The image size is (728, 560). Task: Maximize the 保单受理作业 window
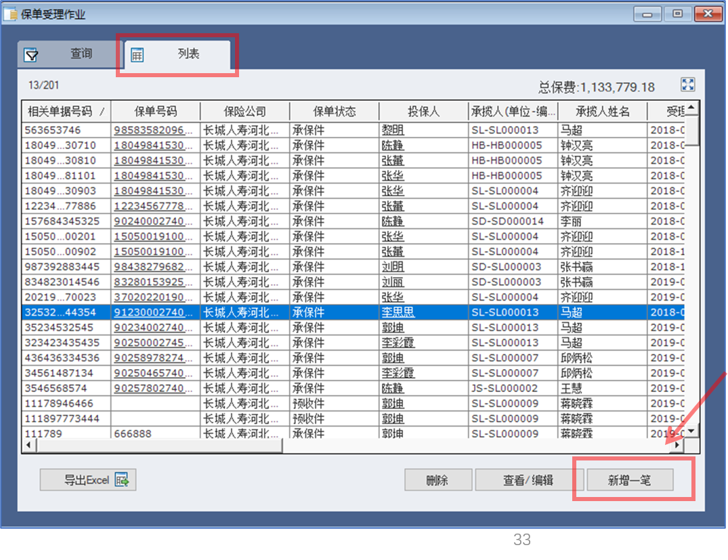677,14
